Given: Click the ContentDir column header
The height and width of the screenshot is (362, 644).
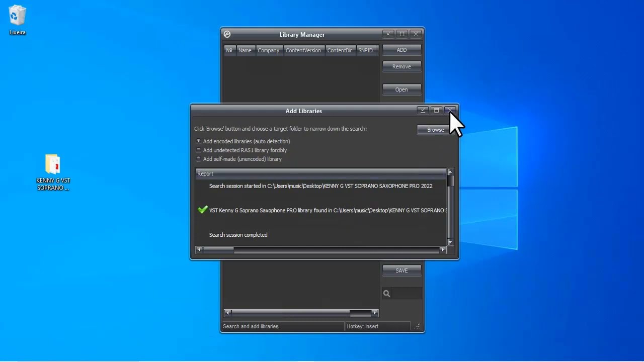Looking at the screenshot, I should [x=340, y=50].
